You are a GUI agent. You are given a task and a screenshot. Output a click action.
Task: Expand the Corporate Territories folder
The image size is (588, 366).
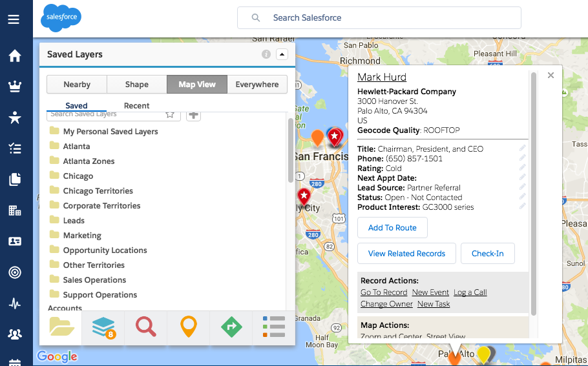tap(95, 206)
